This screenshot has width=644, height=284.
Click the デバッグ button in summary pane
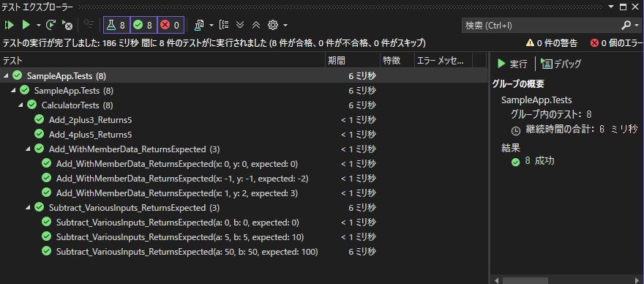[561, 64]
